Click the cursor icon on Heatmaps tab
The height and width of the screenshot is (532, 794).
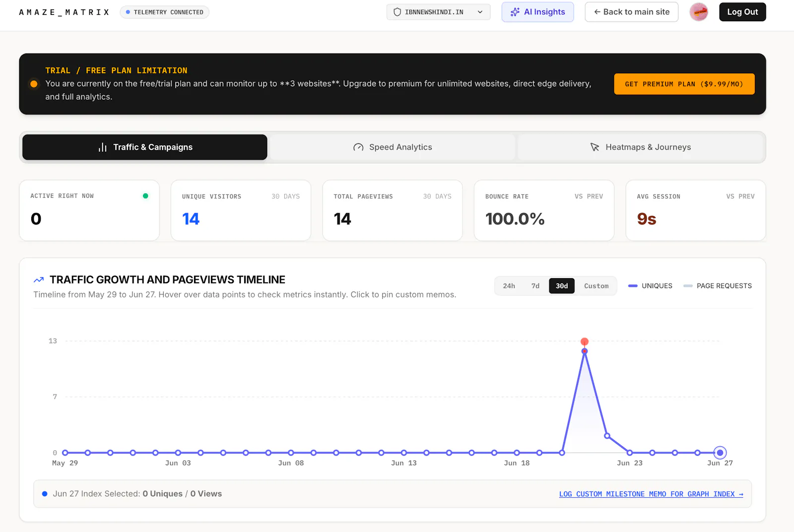point(595,147)
